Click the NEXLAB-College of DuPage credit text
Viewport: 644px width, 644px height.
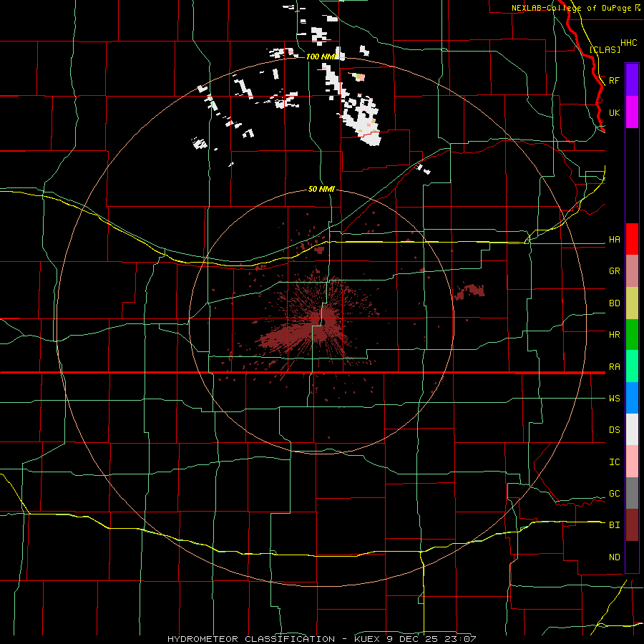tap(576, 8)
